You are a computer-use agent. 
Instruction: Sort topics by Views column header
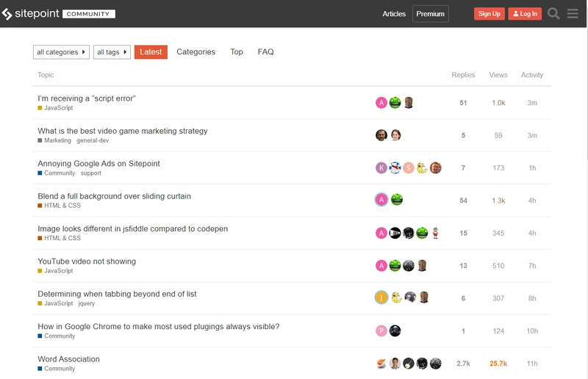(498, 75)
